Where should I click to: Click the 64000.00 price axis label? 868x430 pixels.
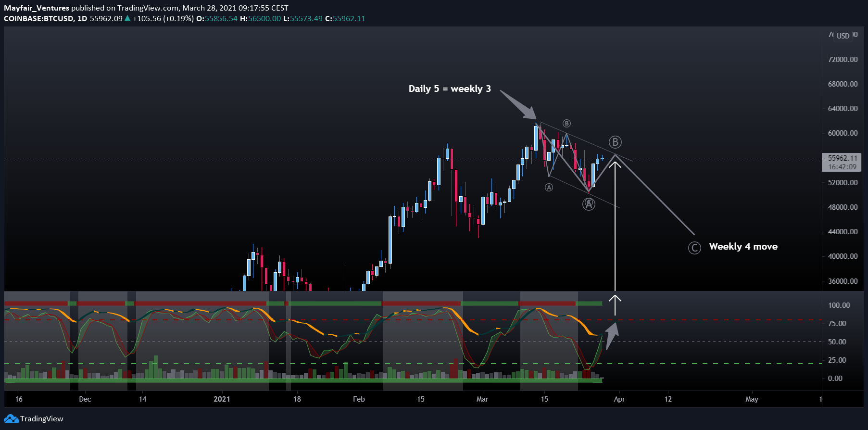[x=843, y=108]
